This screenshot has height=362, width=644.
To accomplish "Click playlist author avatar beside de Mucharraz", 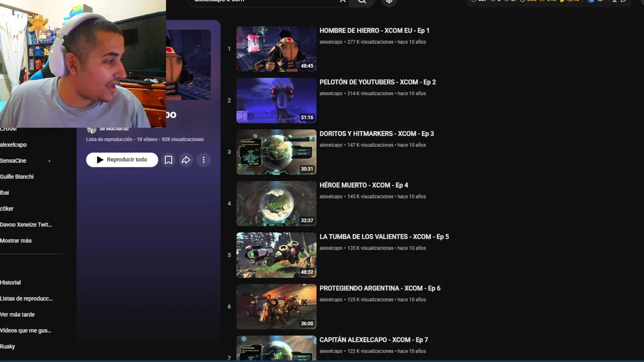I will 92,130.
